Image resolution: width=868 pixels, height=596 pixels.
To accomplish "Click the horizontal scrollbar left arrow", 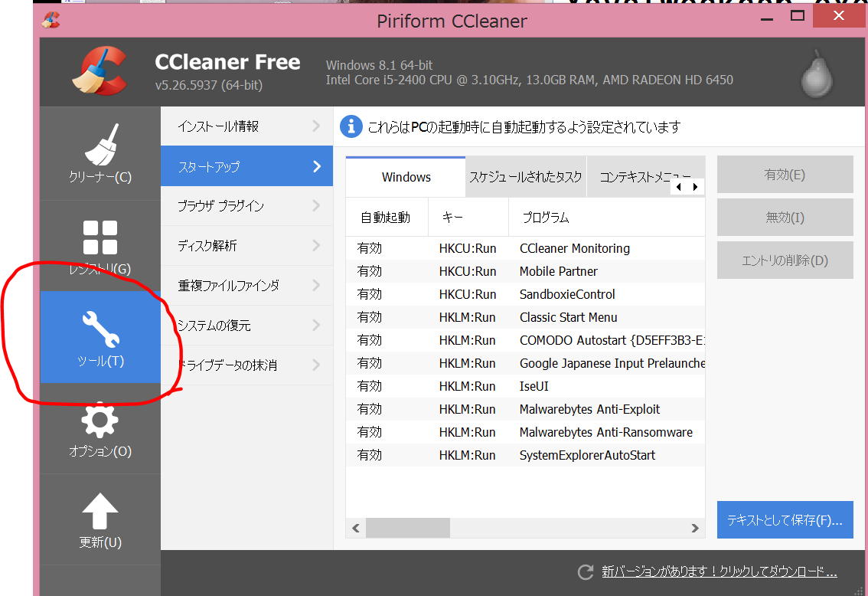I will point(356,528).
